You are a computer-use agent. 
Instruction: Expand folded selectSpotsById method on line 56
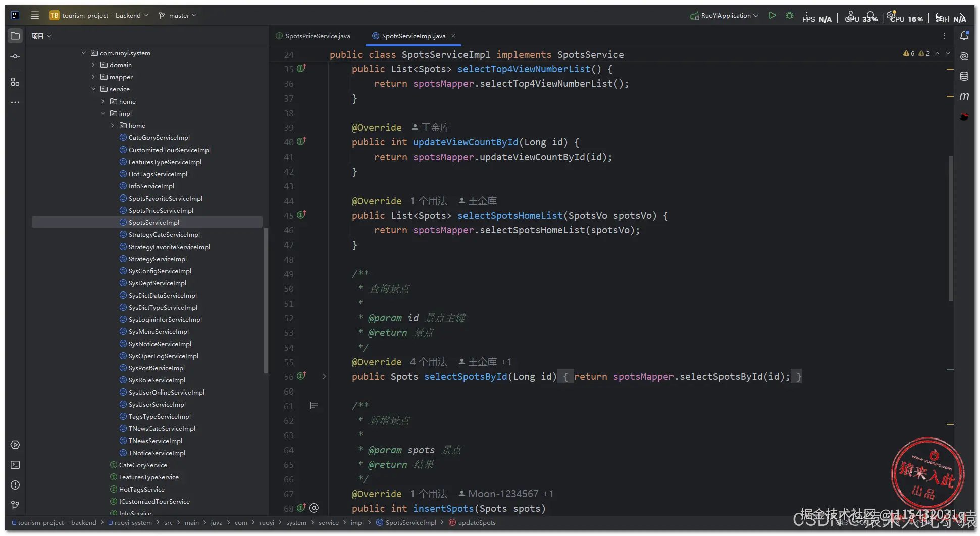pyautogui.click(x=324, y=376)
